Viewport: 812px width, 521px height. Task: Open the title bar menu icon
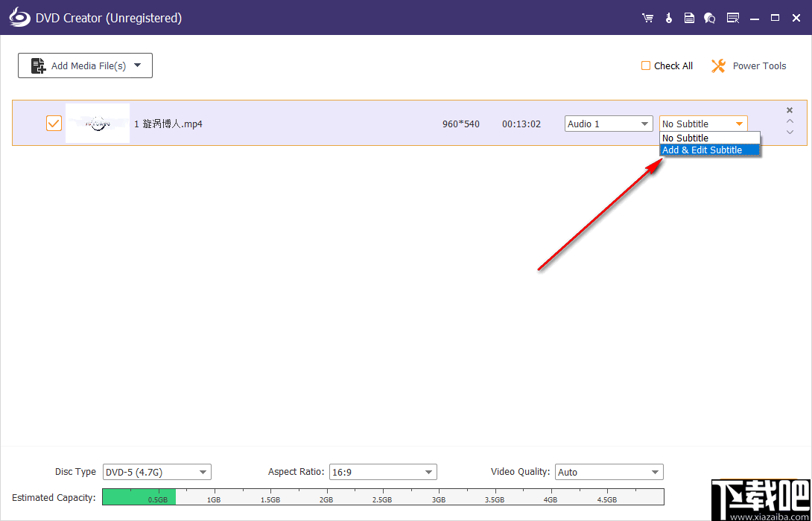(x=733, y=17)
